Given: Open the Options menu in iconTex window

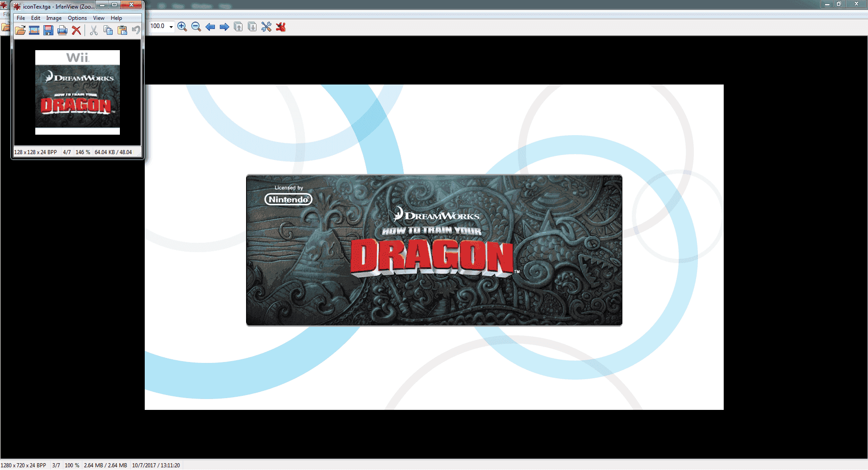Looking at the screenshot, I should coord(77,18).
